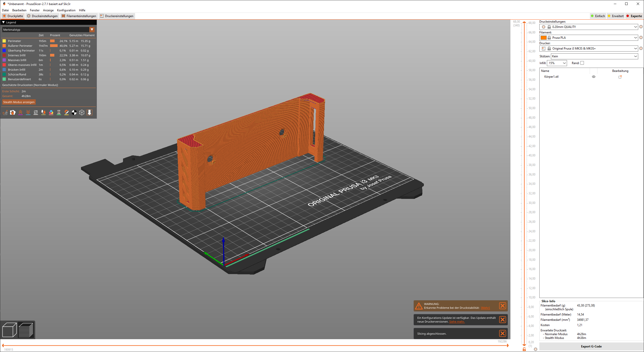The image size is (644, 352).
Task: Open layer slider settings cog icon
Action: pos(536,349)
